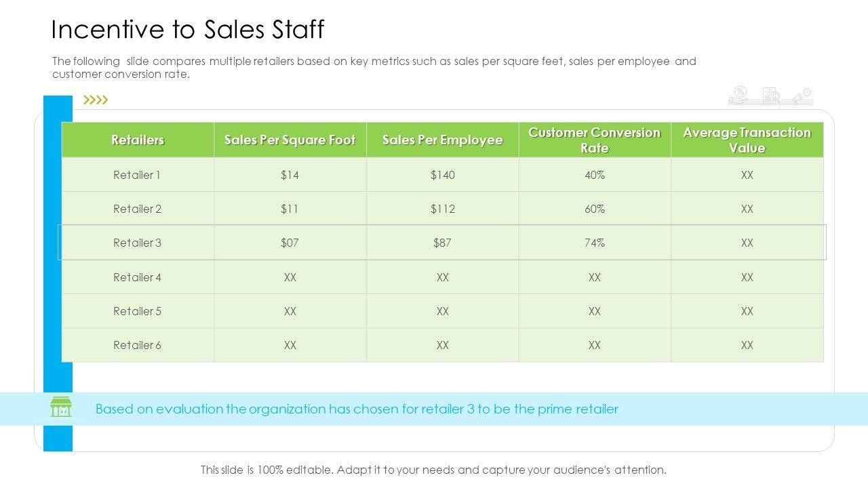The image size is (868, 488).
Task: Click the slide description paragraph text
Action: [x=374, y=68]
